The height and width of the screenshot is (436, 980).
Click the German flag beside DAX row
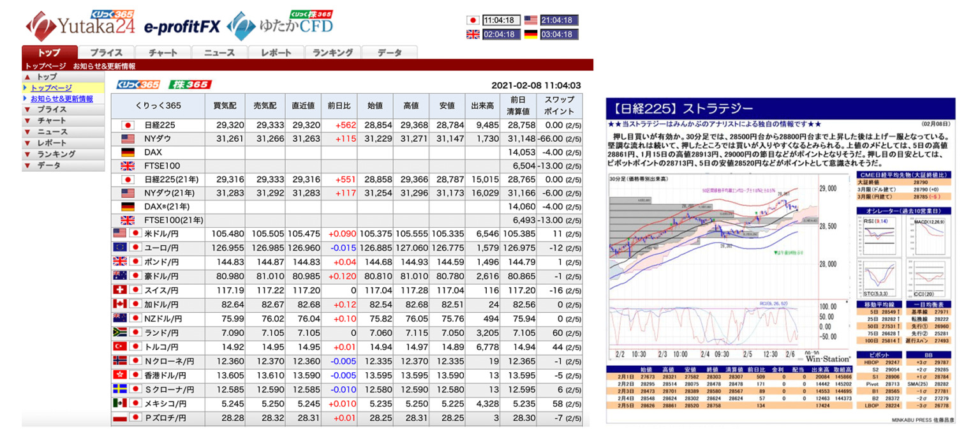click(128, 153)
